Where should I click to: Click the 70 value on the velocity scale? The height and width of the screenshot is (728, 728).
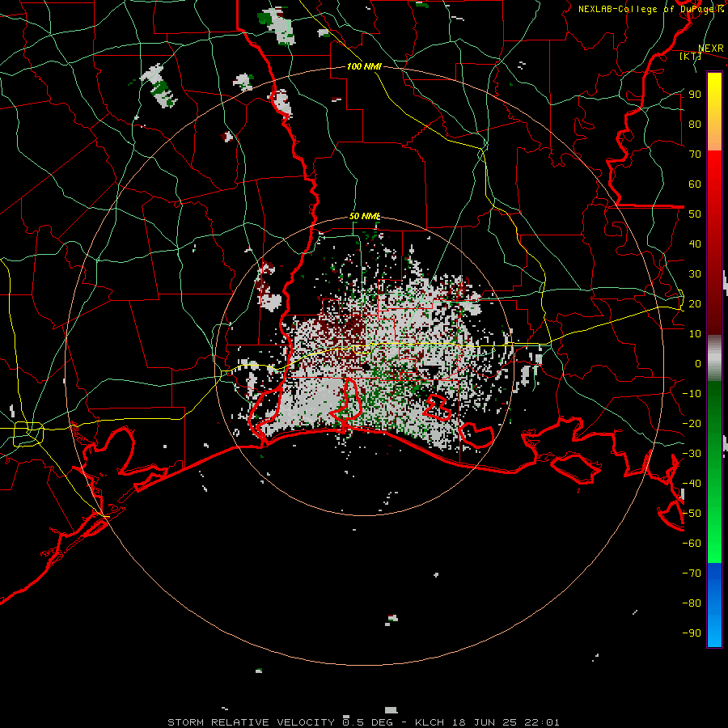(695, 154)
